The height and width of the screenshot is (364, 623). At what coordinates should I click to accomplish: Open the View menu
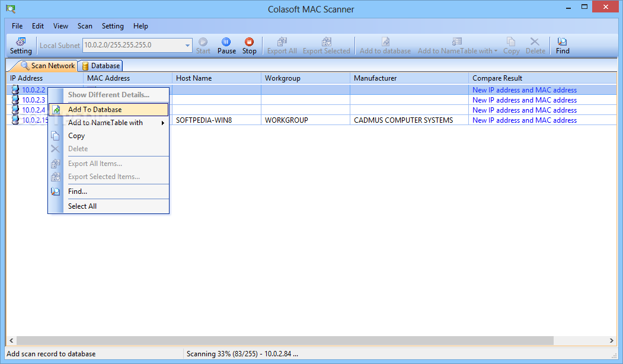pos(60,26)
